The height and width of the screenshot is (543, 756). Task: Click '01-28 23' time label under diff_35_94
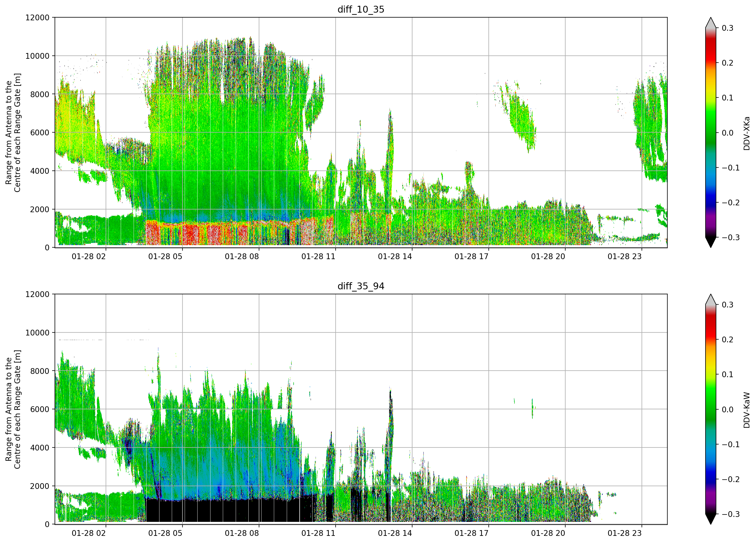(x=625, y=533)
